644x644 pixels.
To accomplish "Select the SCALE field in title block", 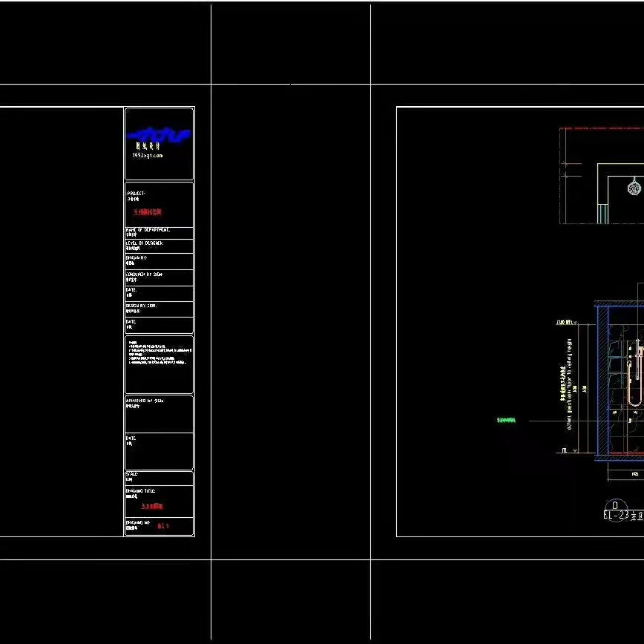I will coord(134,476).
